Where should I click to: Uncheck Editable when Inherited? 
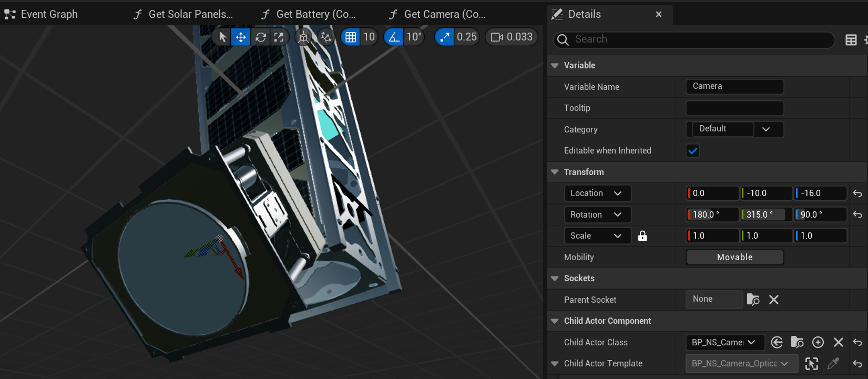pos(693,151)
